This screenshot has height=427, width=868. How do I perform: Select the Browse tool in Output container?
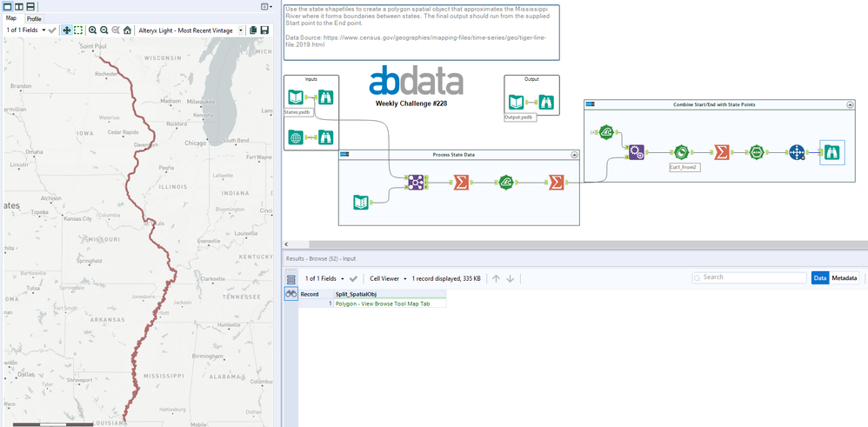[546, 103]
